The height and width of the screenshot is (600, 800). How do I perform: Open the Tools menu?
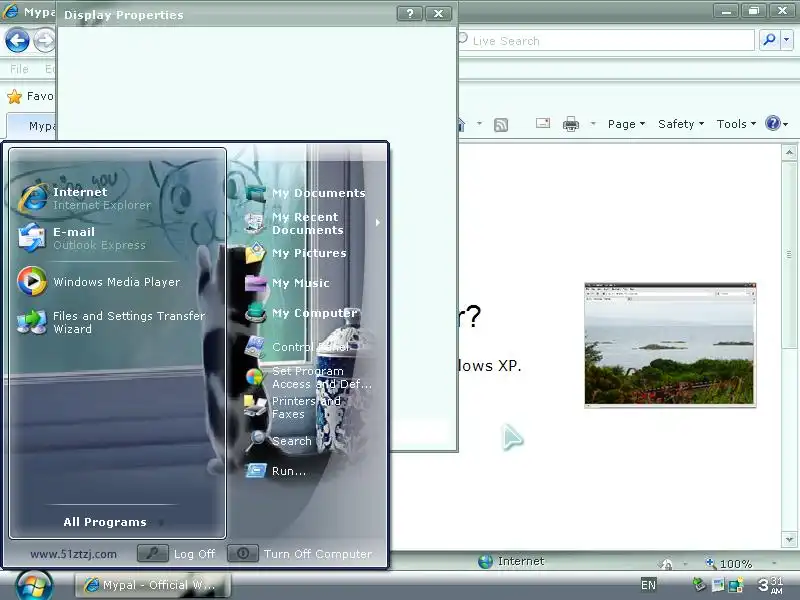[736, 124]
